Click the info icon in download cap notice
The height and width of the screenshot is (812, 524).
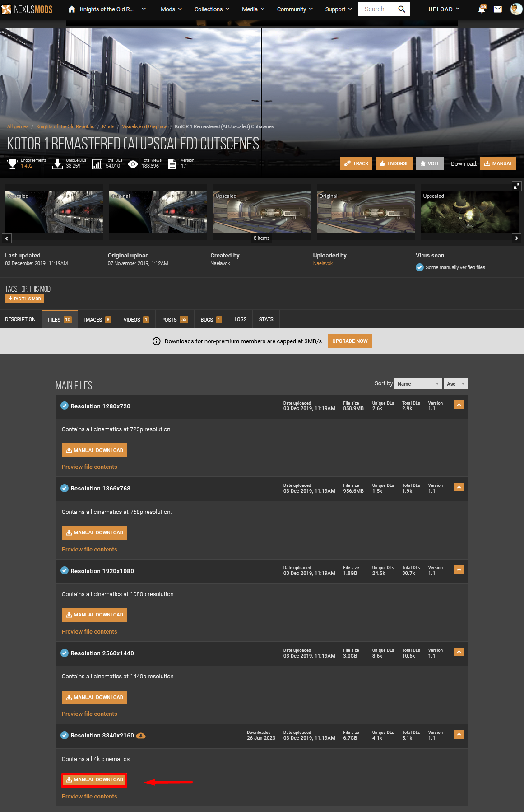point(157,341)
